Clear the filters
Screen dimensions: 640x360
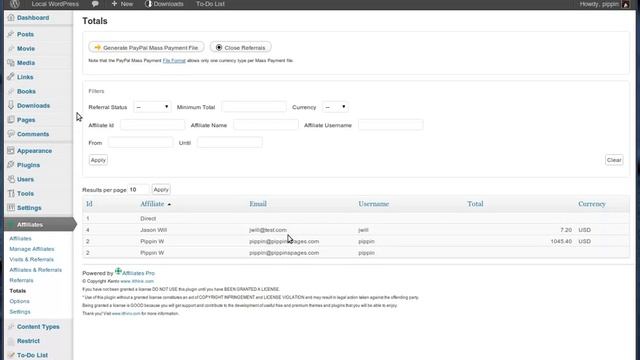[x=614, y=160]
